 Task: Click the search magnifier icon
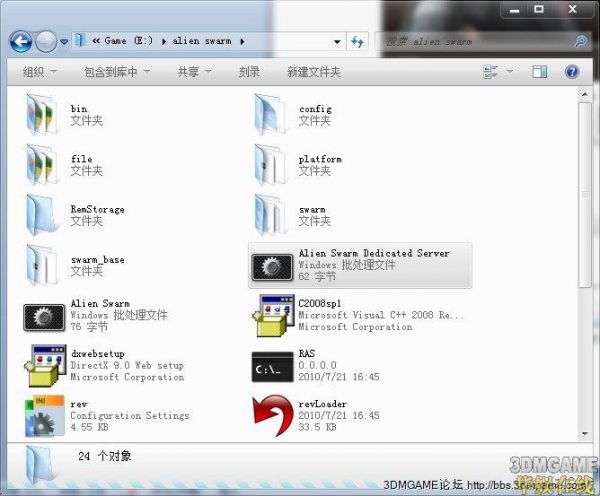click(581, 41)
